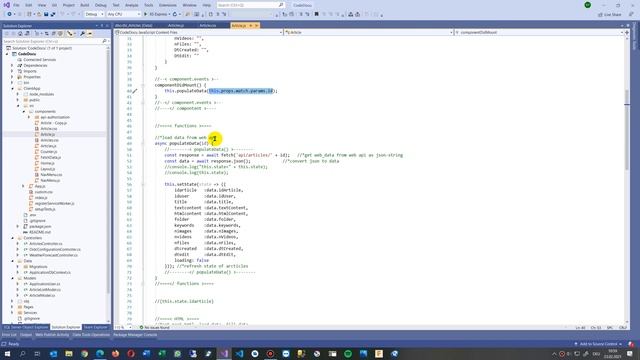This screenshot has width=640, height=360.
Task: Collapse the components folder
Action: 24,111
